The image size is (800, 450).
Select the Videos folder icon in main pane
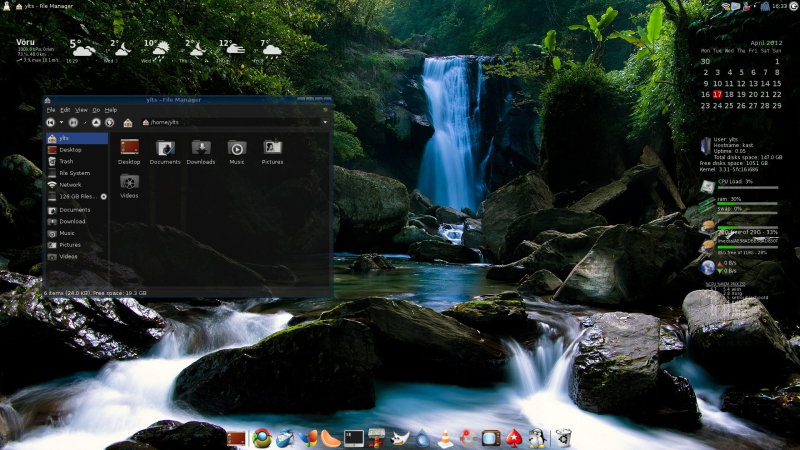pyautogui.click(x=129, y=186)
